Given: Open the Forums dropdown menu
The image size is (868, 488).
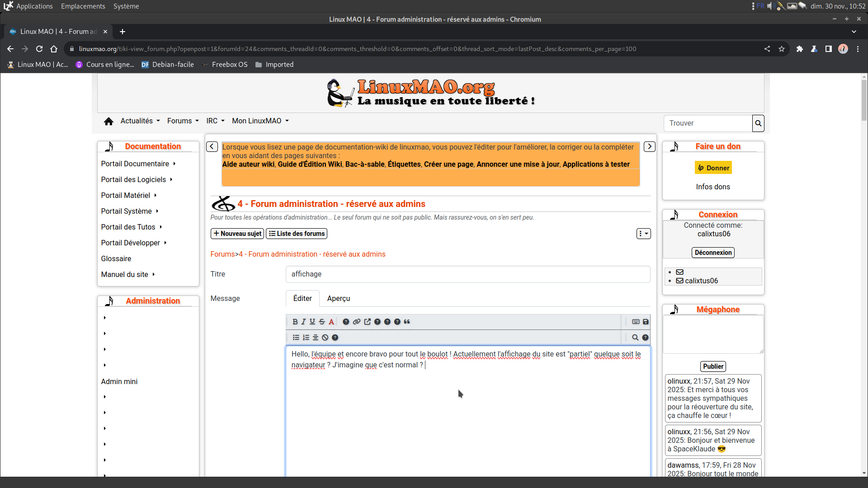Looking at the screenshot, I should tap(183, 121).
